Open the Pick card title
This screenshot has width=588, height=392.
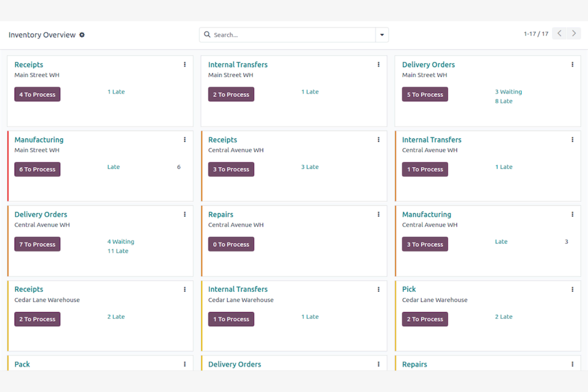coord(409,289)
